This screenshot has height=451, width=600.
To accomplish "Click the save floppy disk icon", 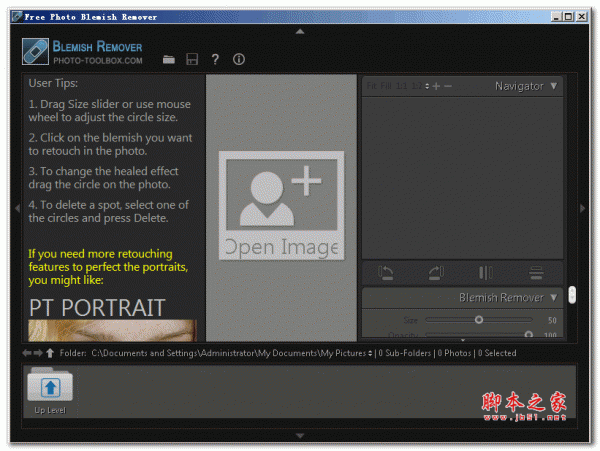I will click(x=192, y=59).
